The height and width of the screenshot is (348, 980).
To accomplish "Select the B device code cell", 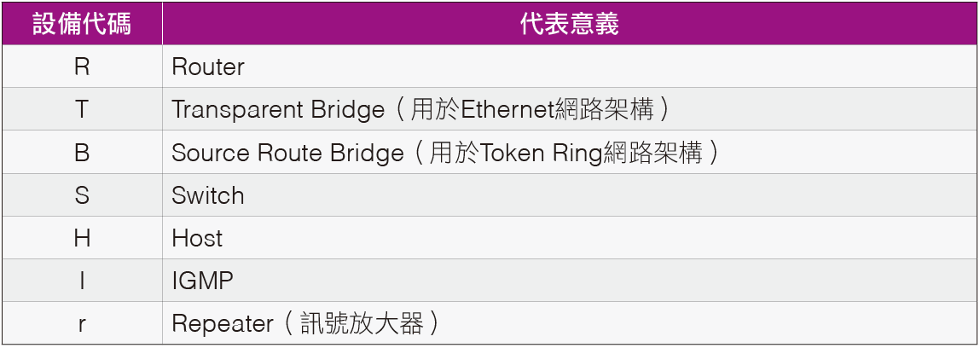I will tap(82, 153).
